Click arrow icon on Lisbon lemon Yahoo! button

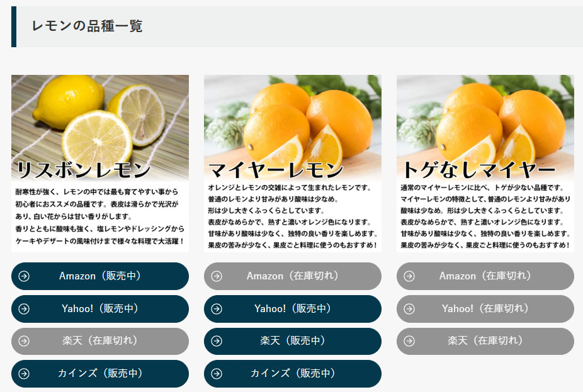[x=24, y=309]
